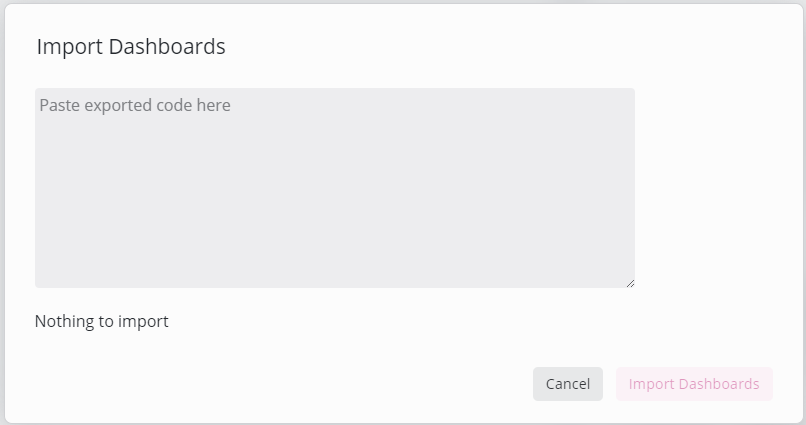
Task: Click the text area resize handle
Action: pos(630,283)
